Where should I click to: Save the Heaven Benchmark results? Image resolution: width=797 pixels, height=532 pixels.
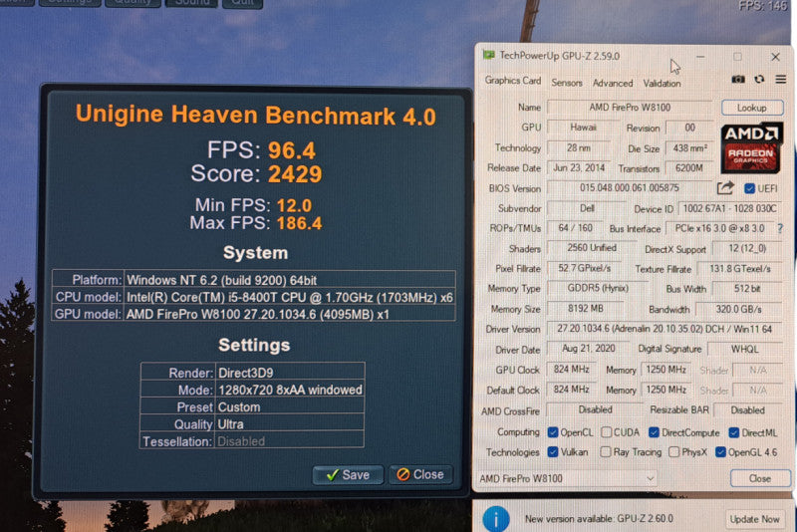[x=348, y=474]
